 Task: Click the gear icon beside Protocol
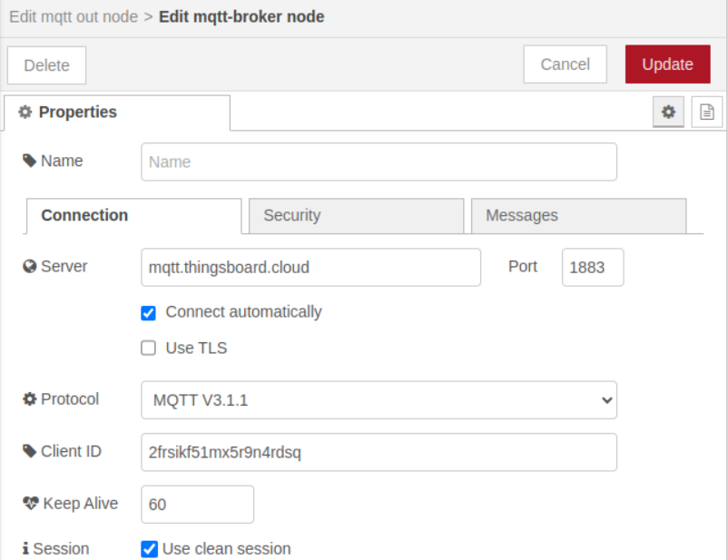[30, 399]
